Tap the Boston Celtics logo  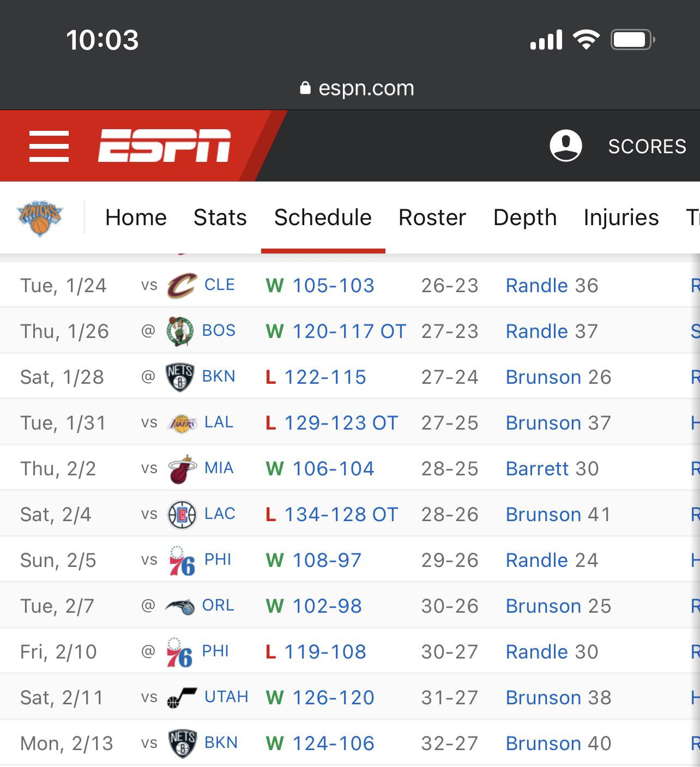179,331
